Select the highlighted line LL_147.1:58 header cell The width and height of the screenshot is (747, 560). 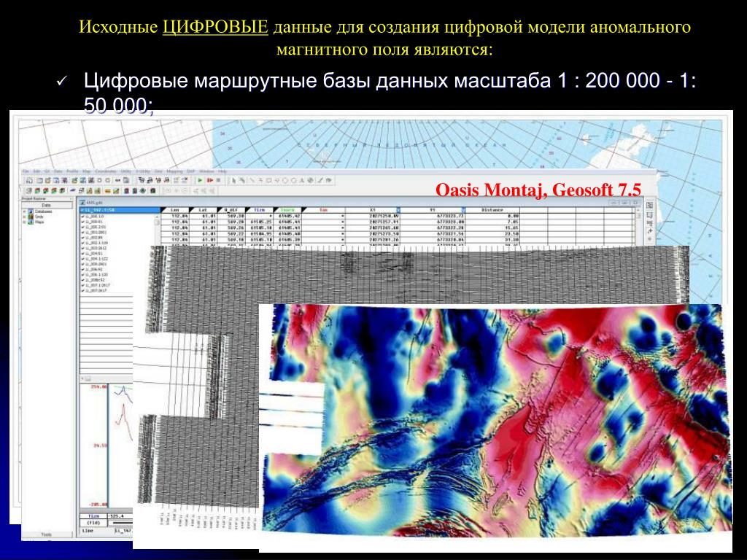point(120,210)
